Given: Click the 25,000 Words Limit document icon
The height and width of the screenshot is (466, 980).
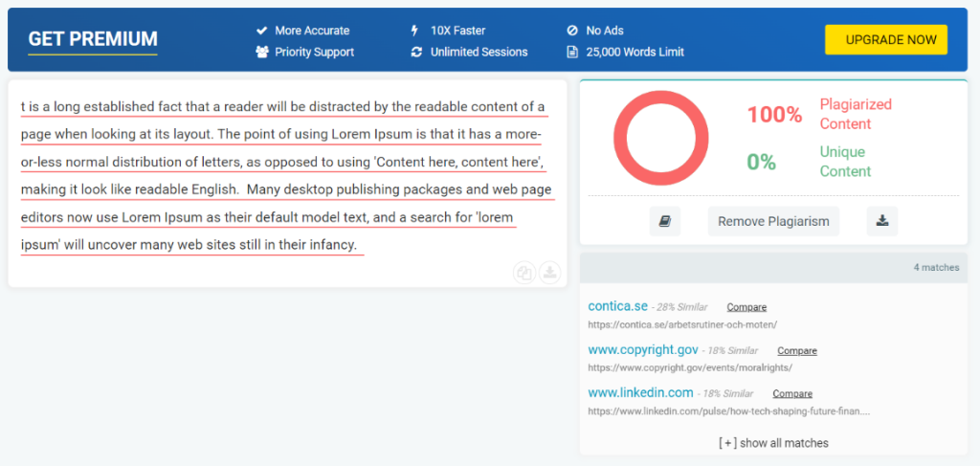Looking at the screenshot, I should click(x=572, y=52).
